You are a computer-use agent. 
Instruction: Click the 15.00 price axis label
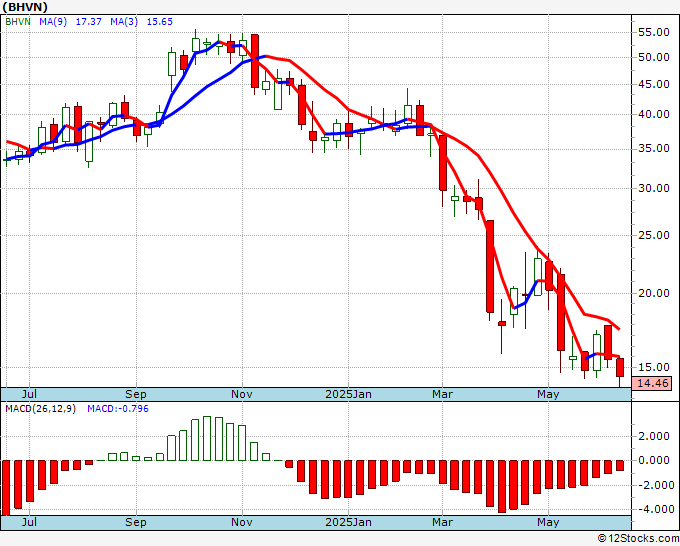[x=654, y=367]
